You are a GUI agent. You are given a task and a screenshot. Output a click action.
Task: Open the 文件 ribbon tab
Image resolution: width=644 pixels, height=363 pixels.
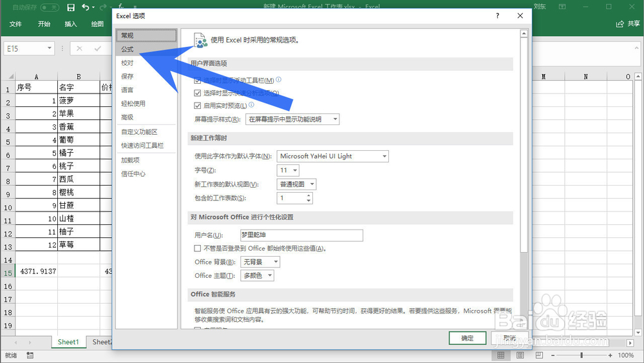[15, 24]
